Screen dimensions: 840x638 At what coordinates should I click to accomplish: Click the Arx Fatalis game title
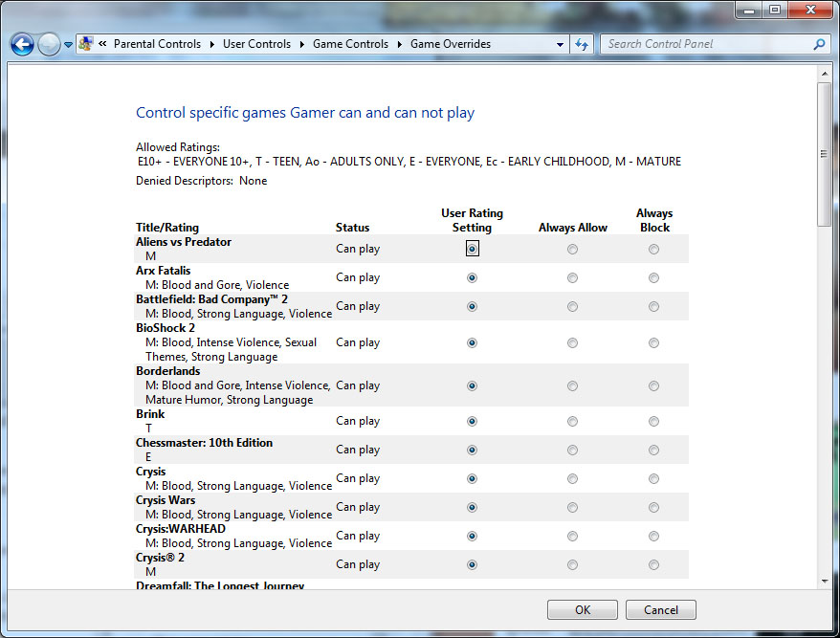point(163,271)
